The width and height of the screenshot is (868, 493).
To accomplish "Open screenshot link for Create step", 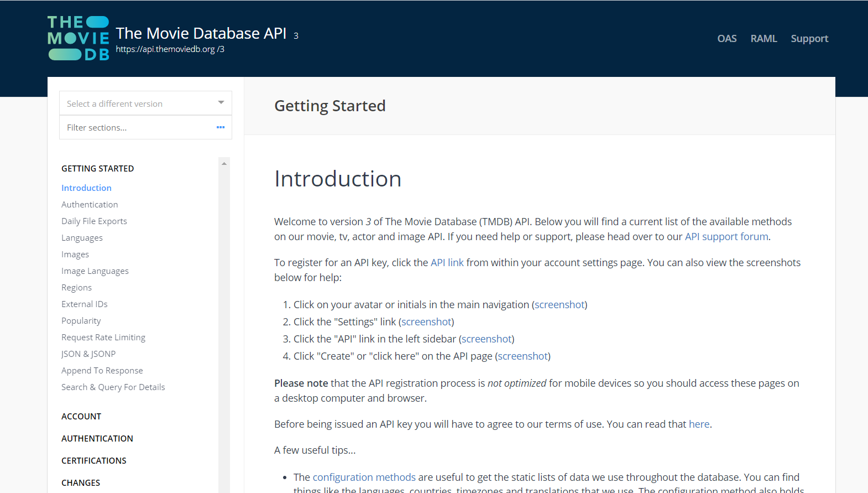I will point(523,356).
